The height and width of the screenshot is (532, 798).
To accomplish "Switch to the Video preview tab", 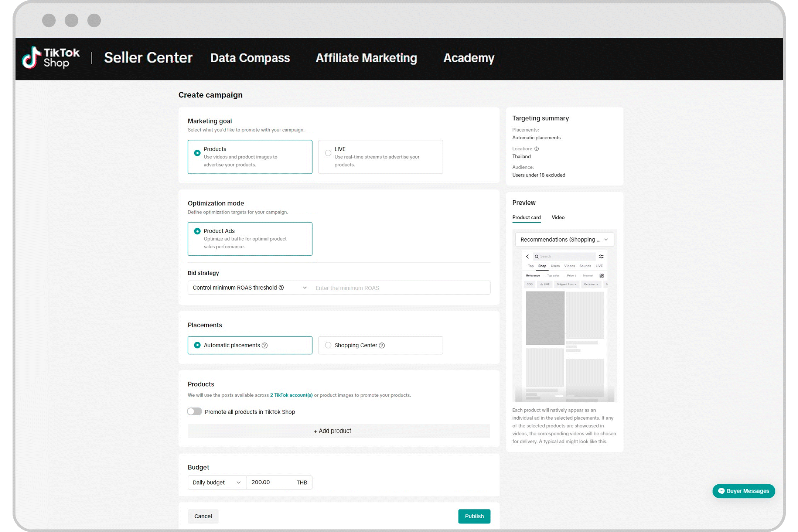I will tap(558, 217).
